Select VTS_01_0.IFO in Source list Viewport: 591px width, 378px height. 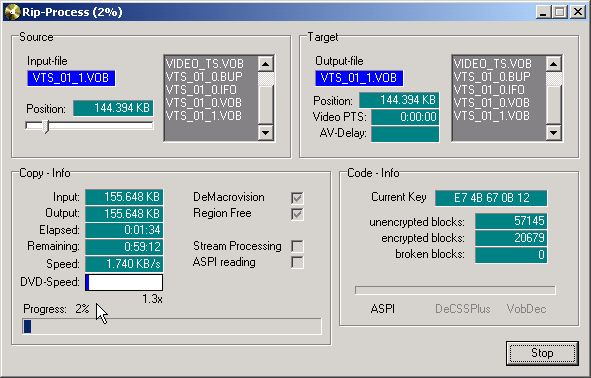click(x=201, y=90)
